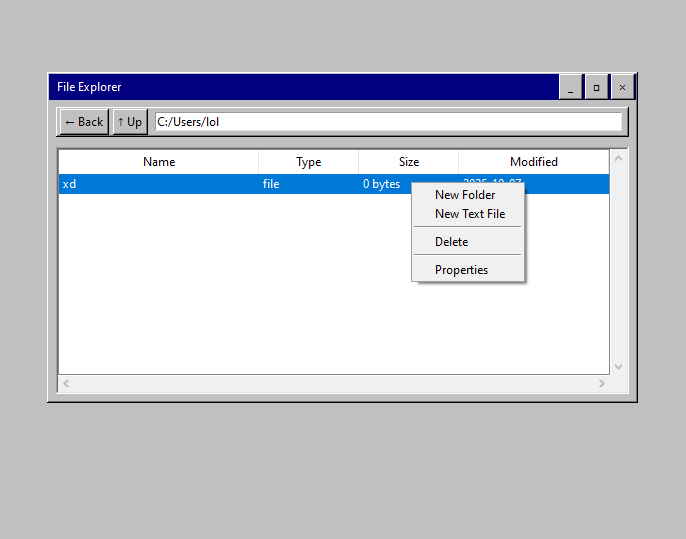This screenshot has height=539, width=686.
Task: Minimize the File Explorer window
Action: click(570, 87)
